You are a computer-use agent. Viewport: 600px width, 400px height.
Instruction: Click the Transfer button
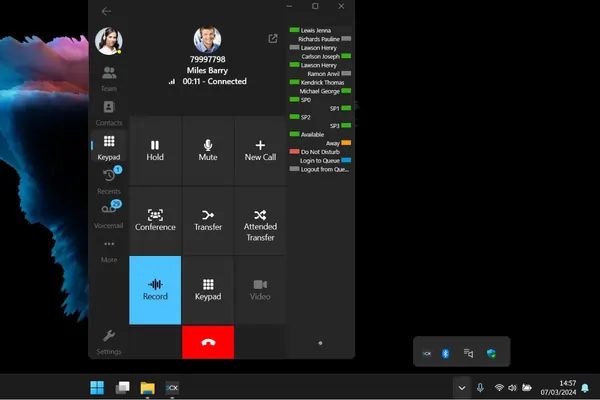click(x=208, y=220)
